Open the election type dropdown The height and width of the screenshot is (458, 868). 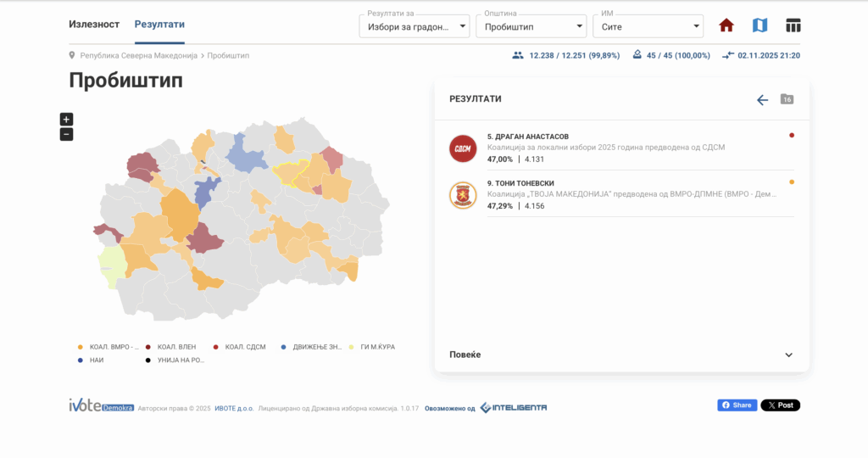pyautogui.click(x=414, y=27)
